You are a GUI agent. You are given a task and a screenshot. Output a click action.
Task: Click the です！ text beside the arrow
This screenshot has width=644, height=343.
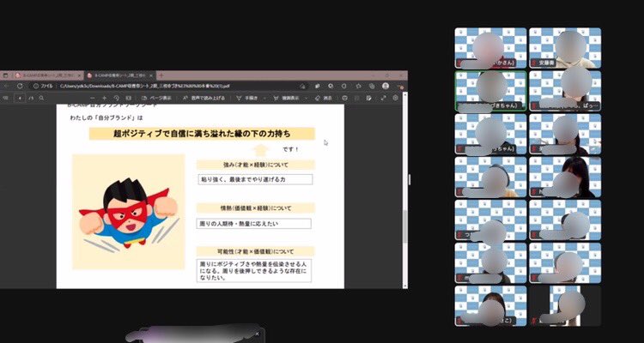290,149
